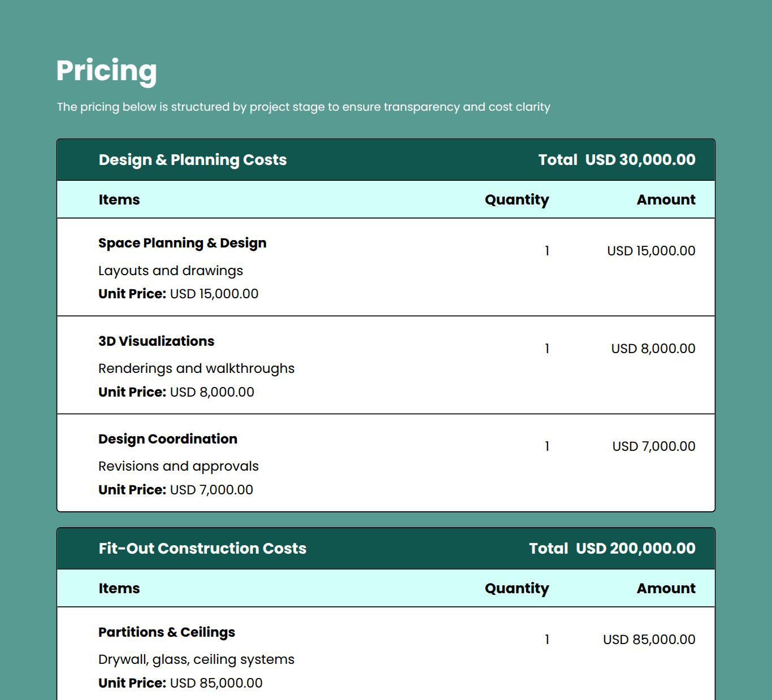Click the "Renderings and walkthroughs" description
772x700 pixels.
(196, 368)
